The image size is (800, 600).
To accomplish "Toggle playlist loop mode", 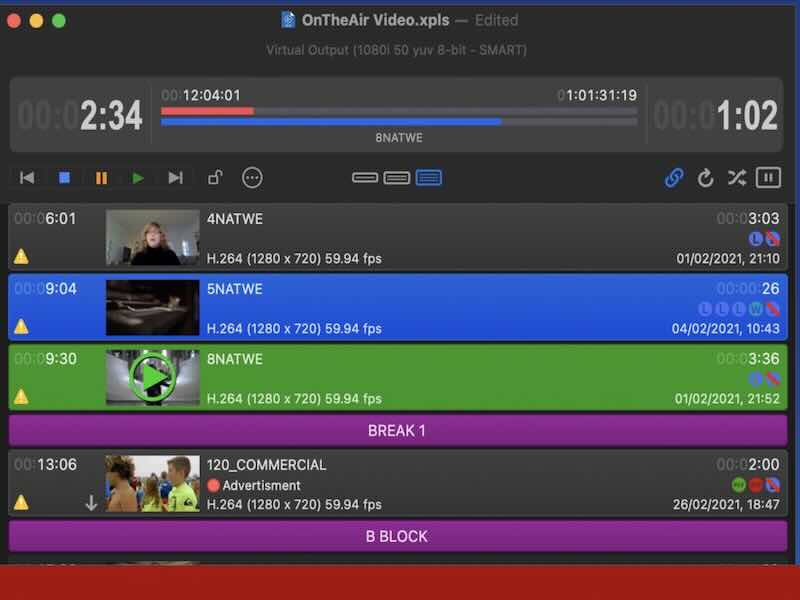I will pos(705,178).
